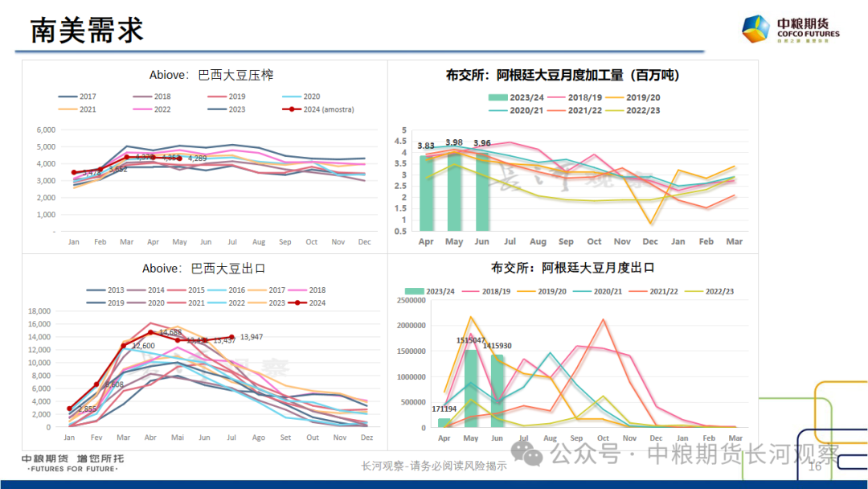Click the 13,947 data label on export chart

click(256, 337)
